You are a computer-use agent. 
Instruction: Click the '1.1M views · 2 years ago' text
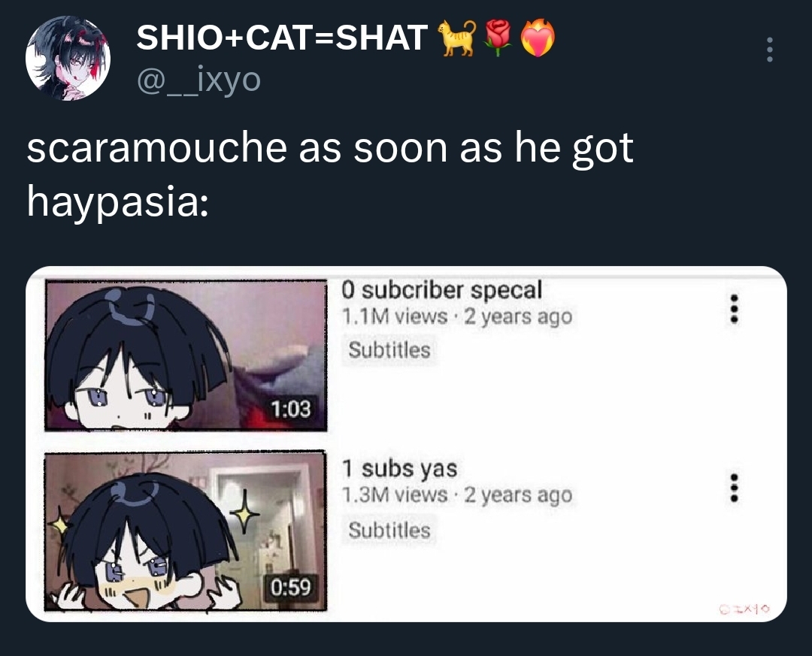[457, 316]
